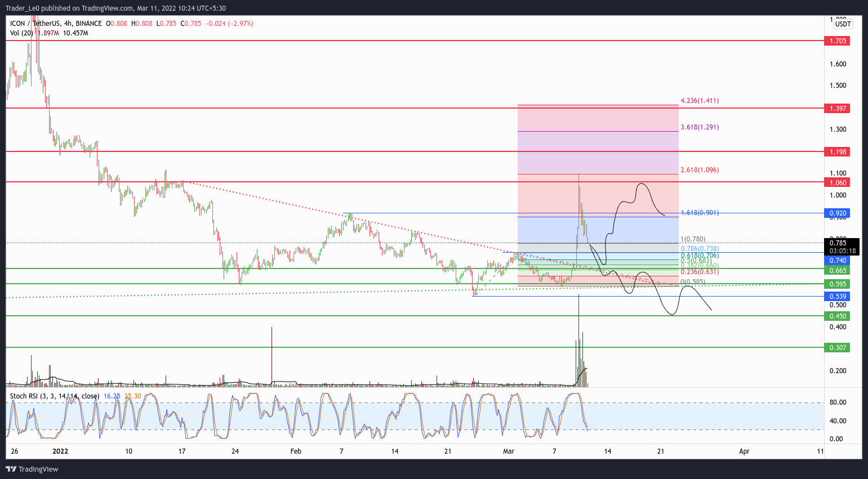Click the 0.785 current price countdown label

[x=842, y=247]
